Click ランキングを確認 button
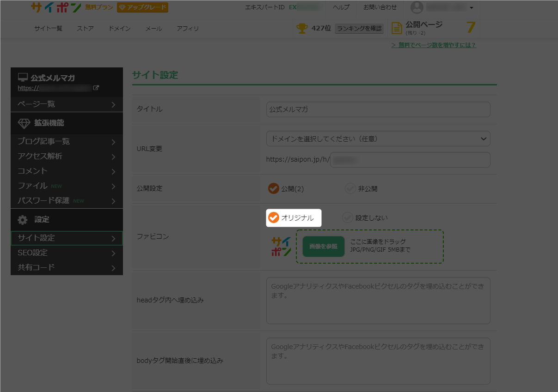558x392 pixels. point(359,29)
